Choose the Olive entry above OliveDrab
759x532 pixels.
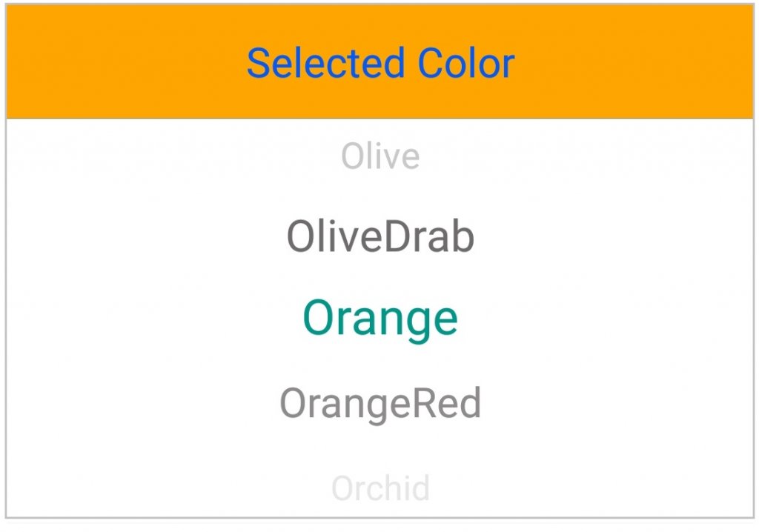coord(380,157)
